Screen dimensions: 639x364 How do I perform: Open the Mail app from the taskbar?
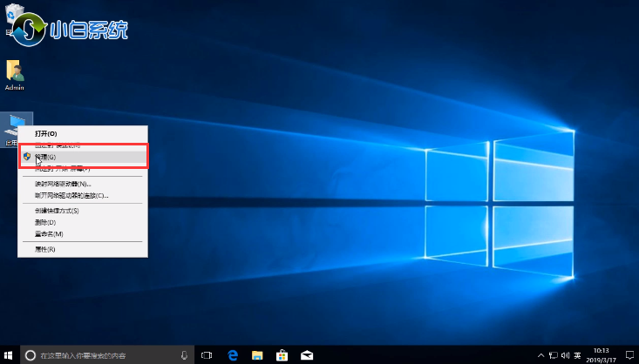tap(307, 355)
